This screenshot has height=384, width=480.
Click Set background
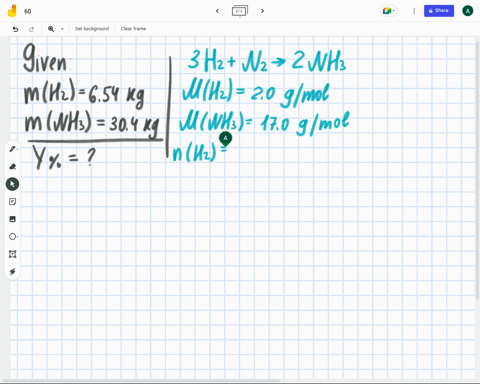tap(92, 29)
